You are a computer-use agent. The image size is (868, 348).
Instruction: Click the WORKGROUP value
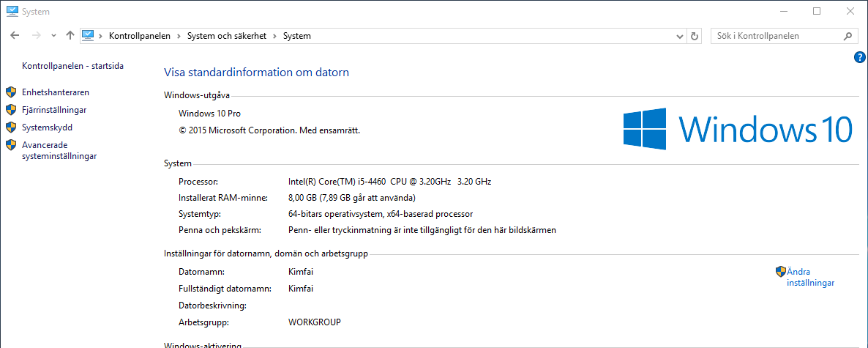click(315, 322)
